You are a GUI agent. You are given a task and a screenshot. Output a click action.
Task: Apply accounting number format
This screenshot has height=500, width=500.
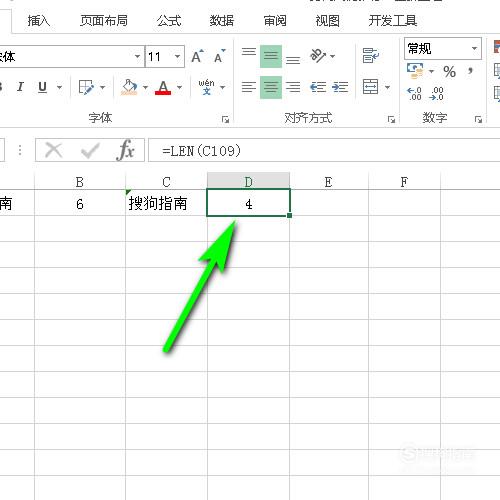coord(415,71)
